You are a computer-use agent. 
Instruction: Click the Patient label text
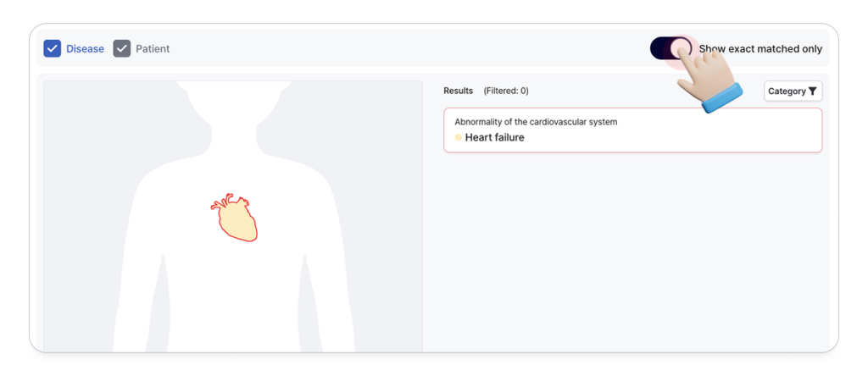click(153, 49)
